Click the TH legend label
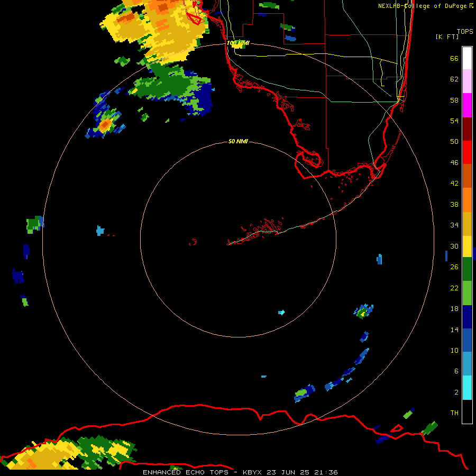 (x=454, y=413)
